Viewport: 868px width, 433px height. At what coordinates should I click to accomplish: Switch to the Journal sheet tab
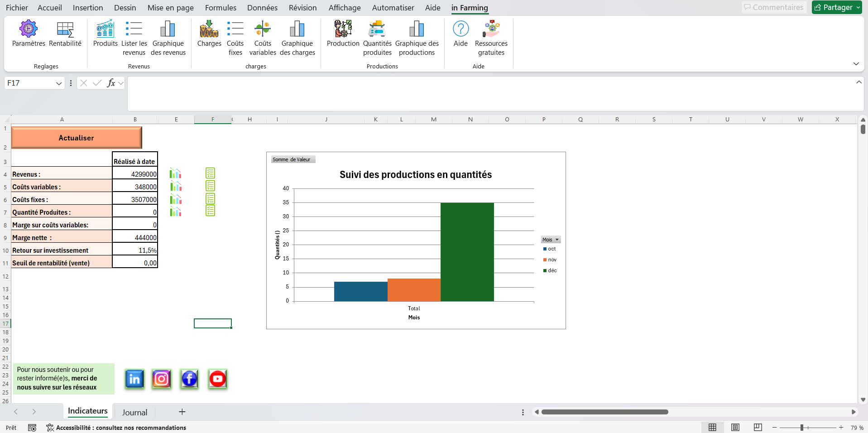(134, 412)
